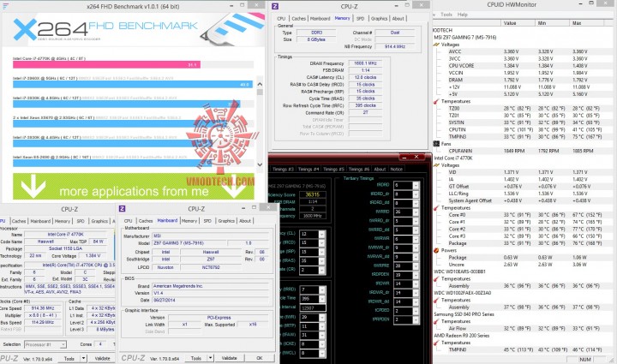The height and width of the screenshot is (364, 617).
Task: Click the blue i7-3960X @ 5GHz result bar
Action: (133, 84)
